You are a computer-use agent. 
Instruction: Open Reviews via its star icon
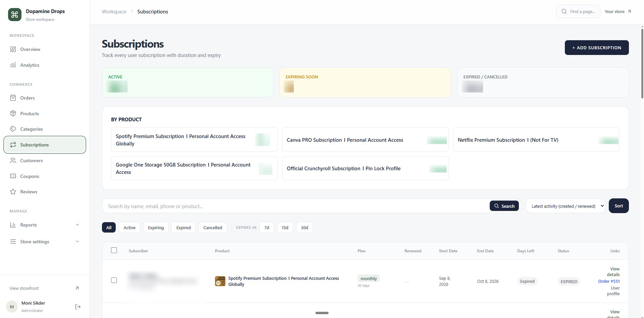[13, 192]
